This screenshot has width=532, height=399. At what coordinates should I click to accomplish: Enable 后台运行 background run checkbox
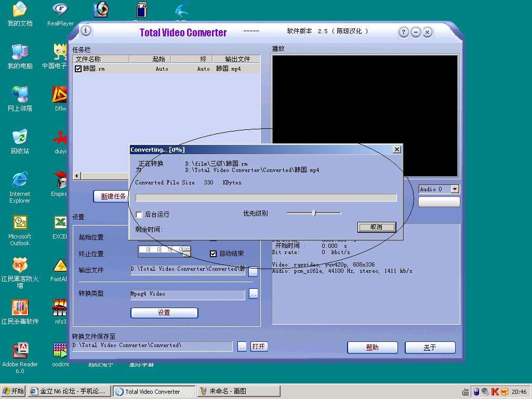click(139, 215)
